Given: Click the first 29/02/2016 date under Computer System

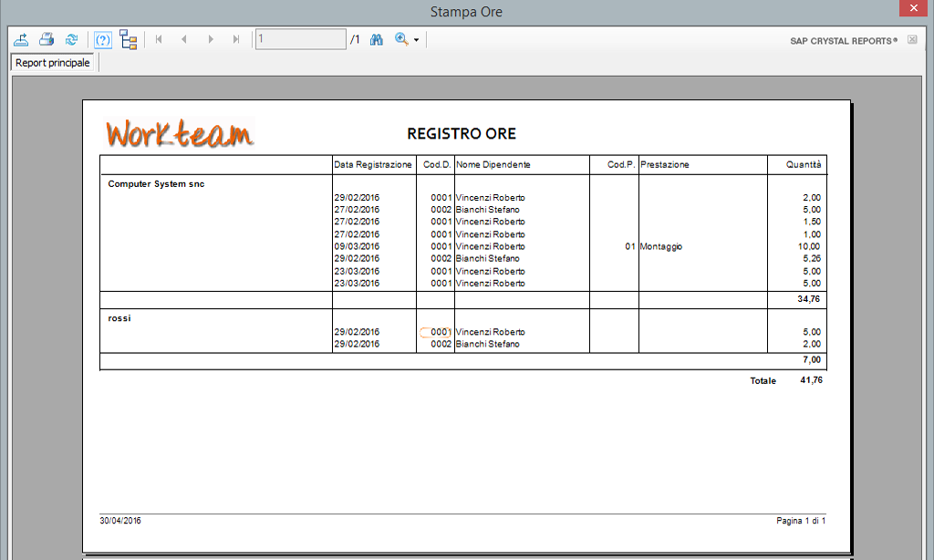Looking at the screenshot, I should pos(357,198).
